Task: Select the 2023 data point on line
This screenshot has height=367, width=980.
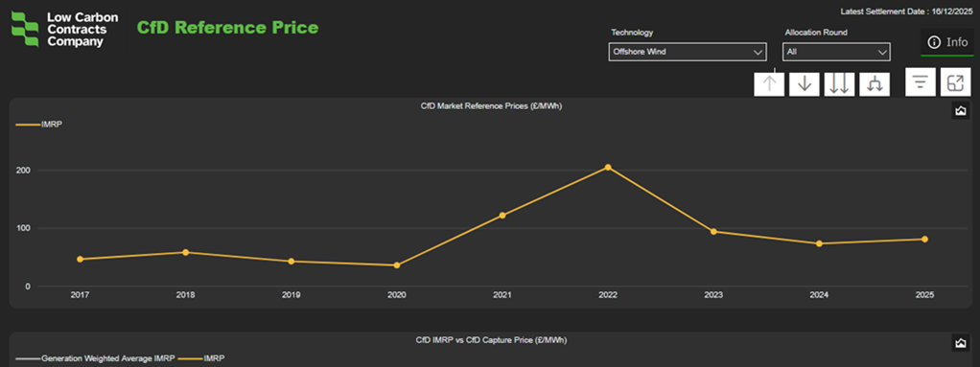Action: [x=713, y=232]
